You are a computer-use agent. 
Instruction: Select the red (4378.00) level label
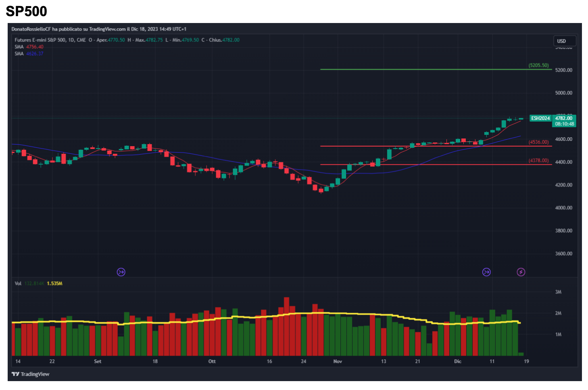pyautogui.click(x=539, y=161)
